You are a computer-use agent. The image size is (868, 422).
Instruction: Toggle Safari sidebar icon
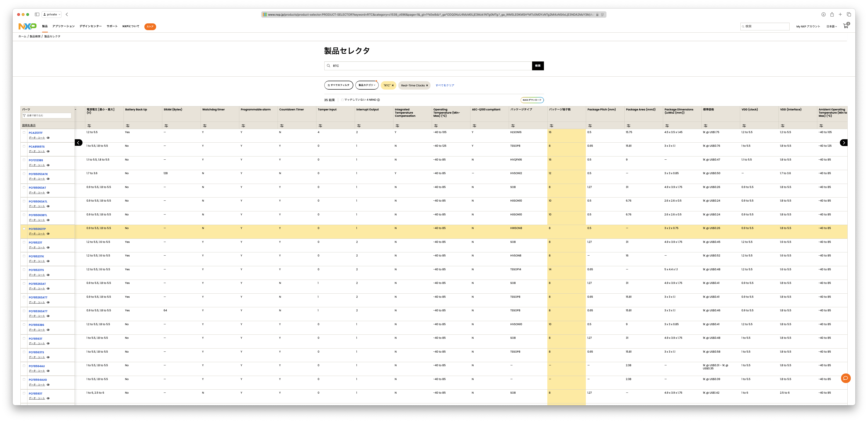point(37,15)
